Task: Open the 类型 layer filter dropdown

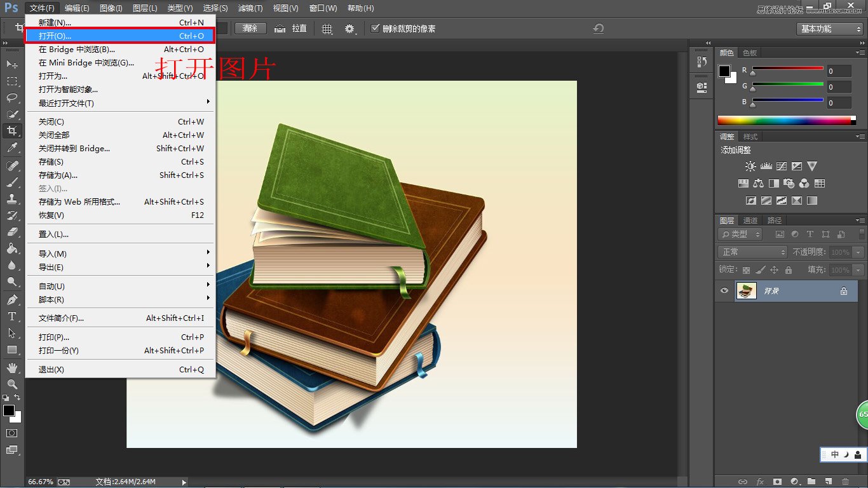Action: 739,234
